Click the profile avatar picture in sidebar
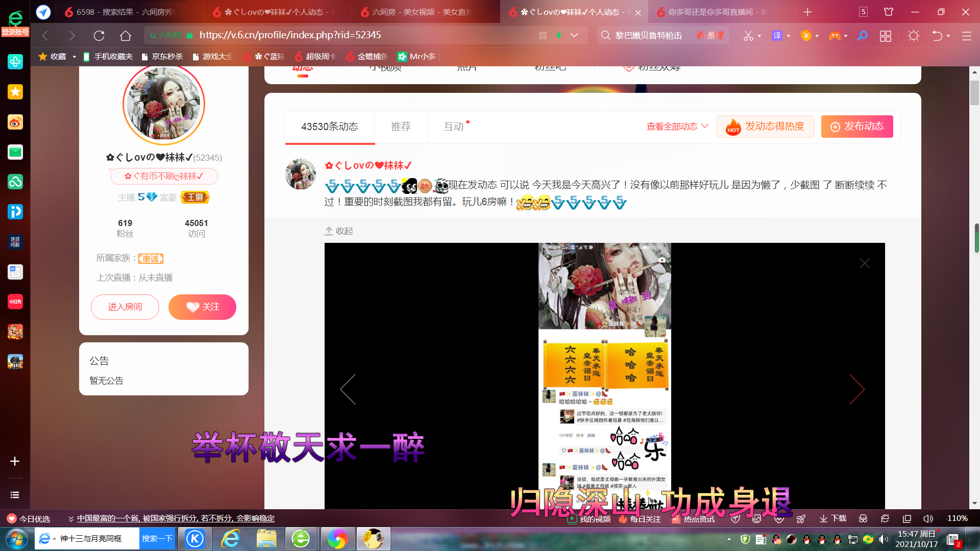 164,105
